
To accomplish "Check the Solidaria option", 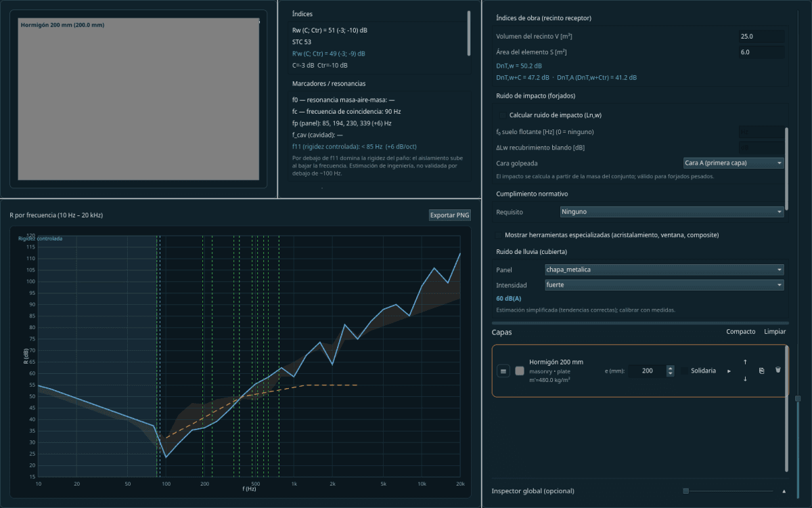I will coord(685,371).
